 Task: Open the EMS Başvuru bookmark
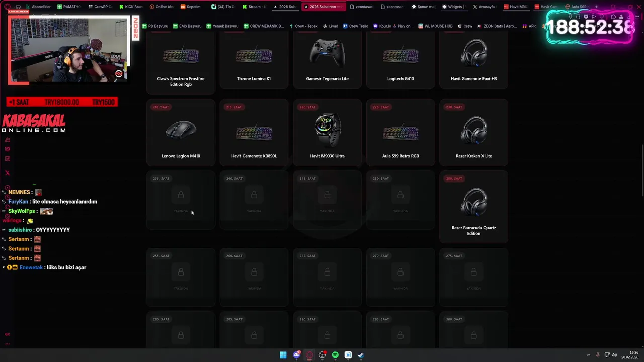187,26
